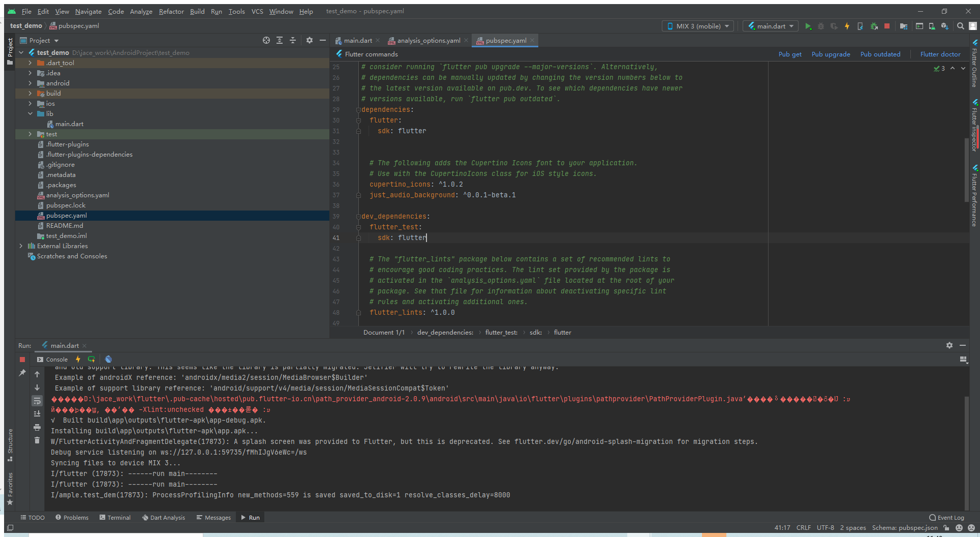This screenshot has width=980, height=537.
Task: Collapse all in the Project panel
Action: (293, 40)
